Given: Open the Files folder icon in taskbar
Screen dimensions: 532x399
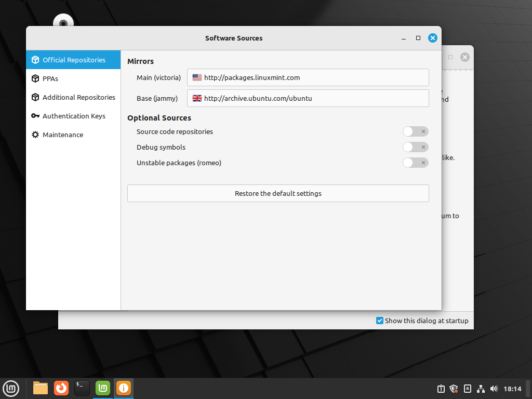Looking at the screenshot, I should pos(41,388).
